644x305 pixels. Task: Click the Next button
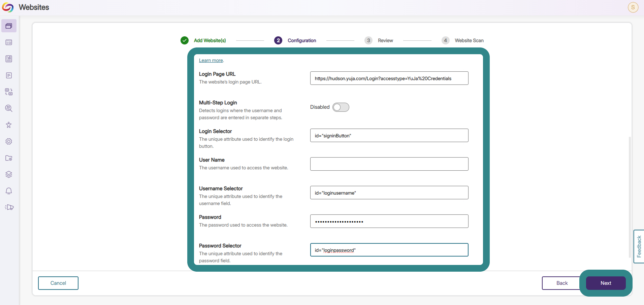click(x=606, y=283)
